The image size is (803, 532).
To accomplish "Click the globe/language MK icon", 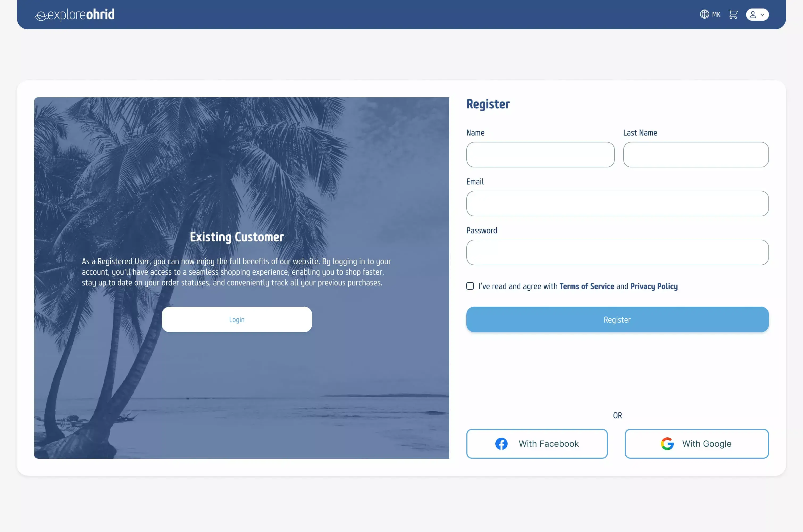I will 710,14.
